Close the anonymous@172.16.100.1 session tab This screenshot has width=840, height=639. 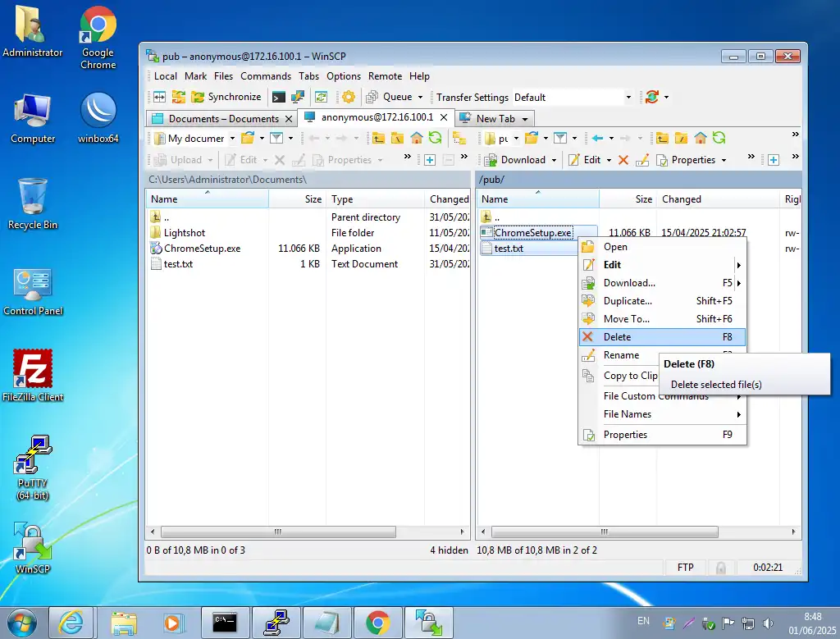(444, 117)
